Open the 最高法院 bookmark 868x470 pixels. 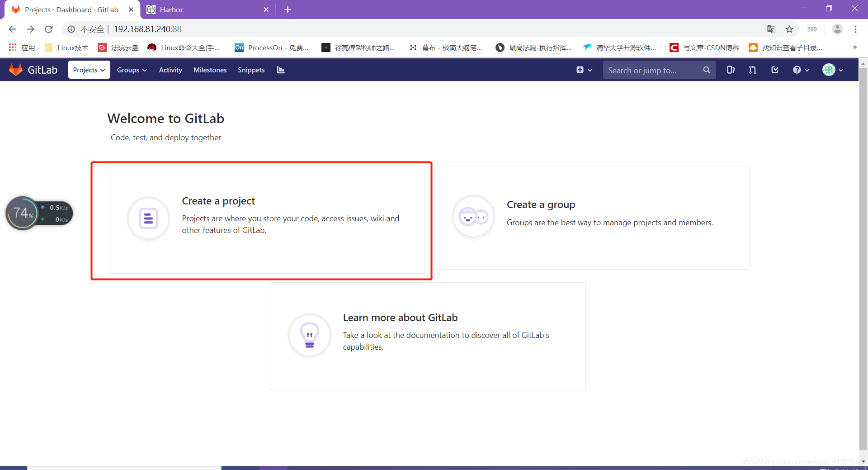[534, 47]
